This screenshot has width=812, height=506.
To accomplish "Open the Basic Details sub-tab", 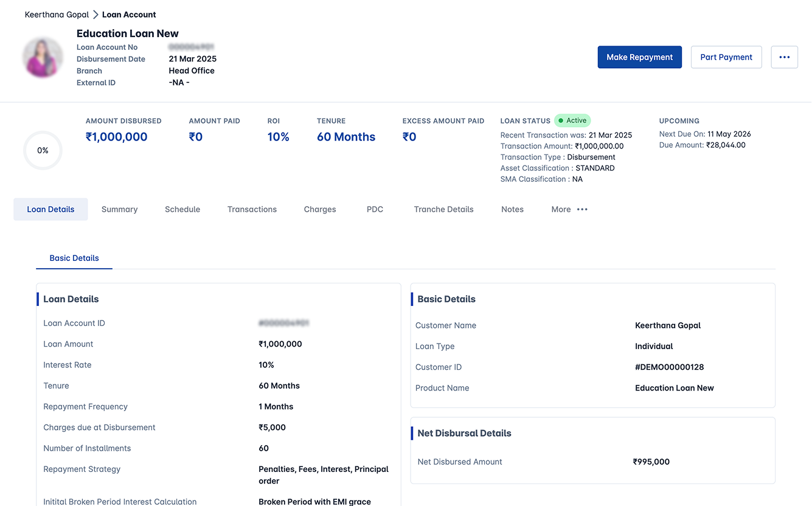I will pos(74,258).
